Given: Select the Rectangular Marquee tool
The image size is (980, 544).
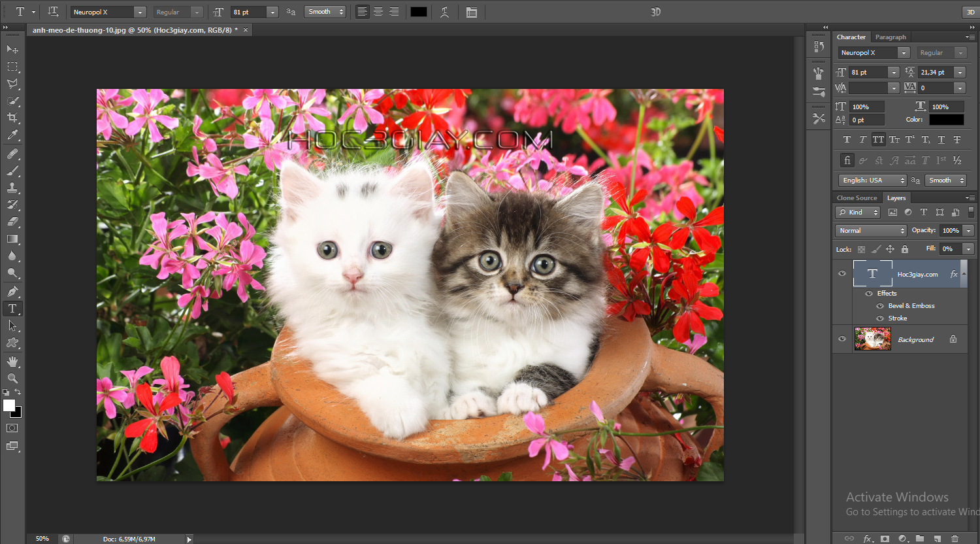Looking at the screenshot, I should pos(12,67).
